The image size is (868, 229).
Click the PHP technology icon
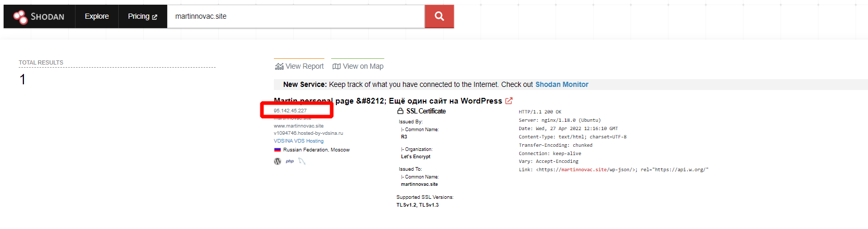coord(290,161)
